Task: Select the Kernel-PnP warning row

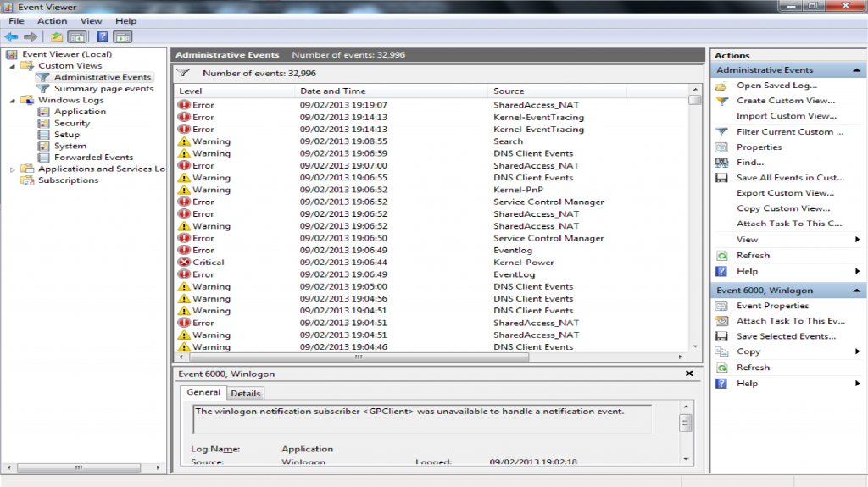Action: pos(431,190)
